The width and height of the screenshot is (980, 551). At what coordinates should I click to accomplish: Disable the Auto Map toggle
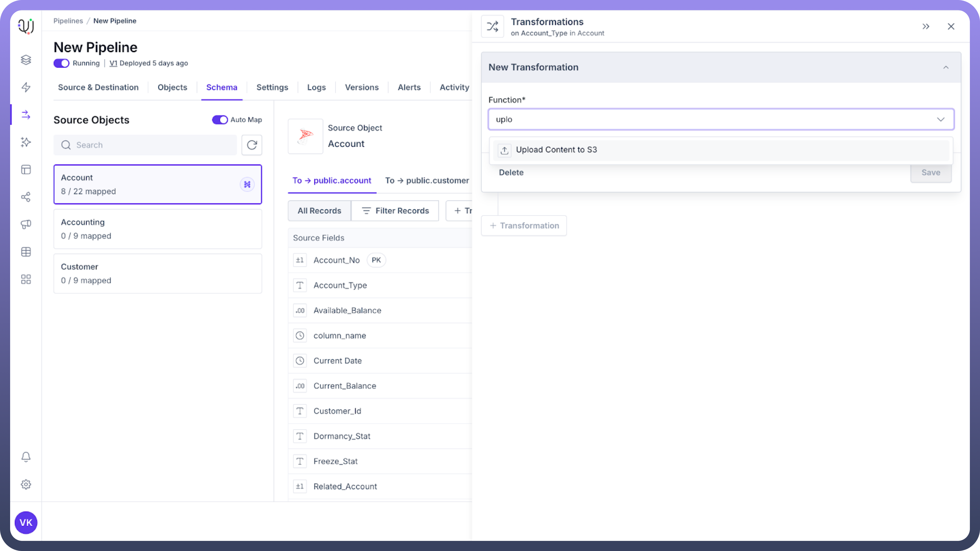[x=219, y=120]
